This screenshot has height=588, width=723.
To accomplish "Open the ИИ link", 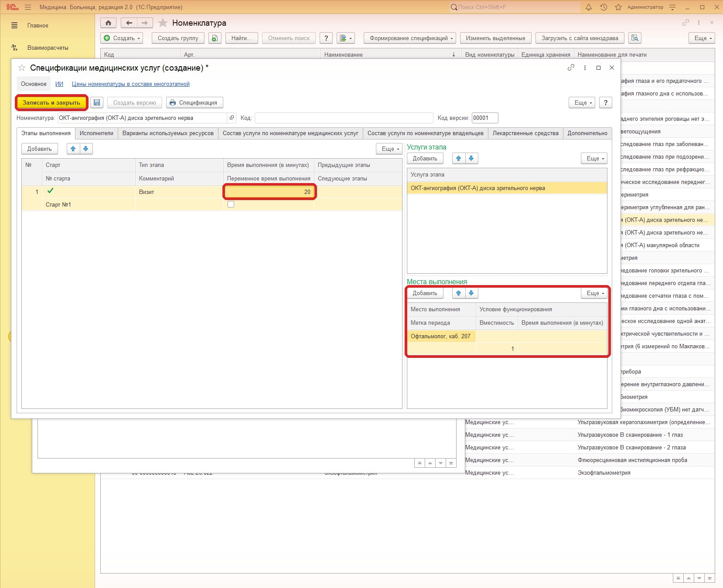I will 59,84.
